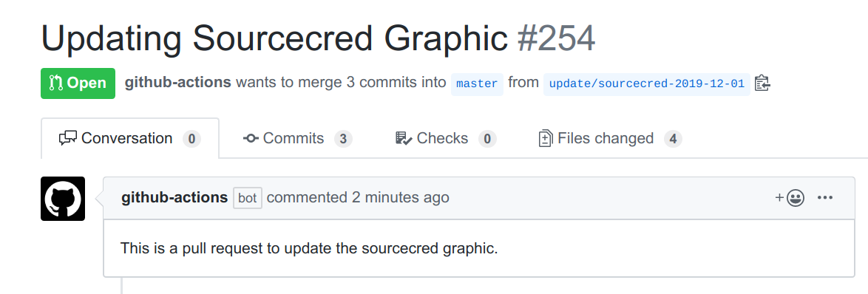Click the green Open status badge
The image size is (868, 294).
(x=78, y=83)
